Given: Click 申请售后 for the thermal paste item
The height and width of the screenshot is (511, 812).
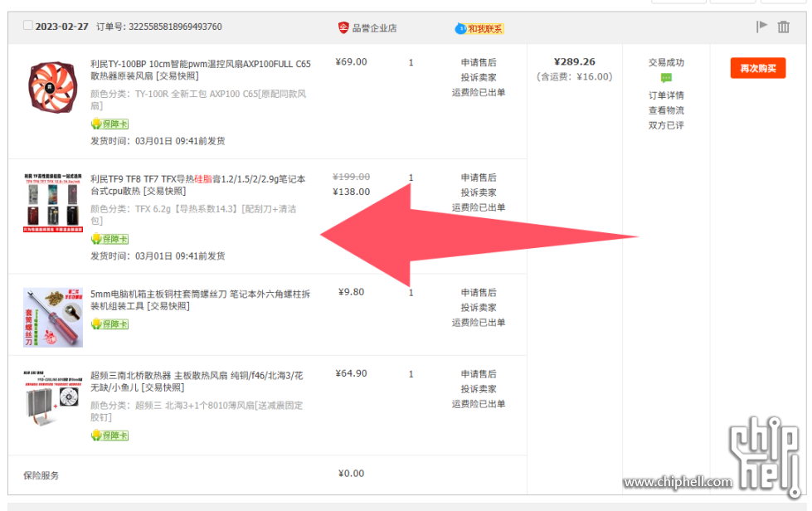Looking at the screenshot, I should (479, 178).
